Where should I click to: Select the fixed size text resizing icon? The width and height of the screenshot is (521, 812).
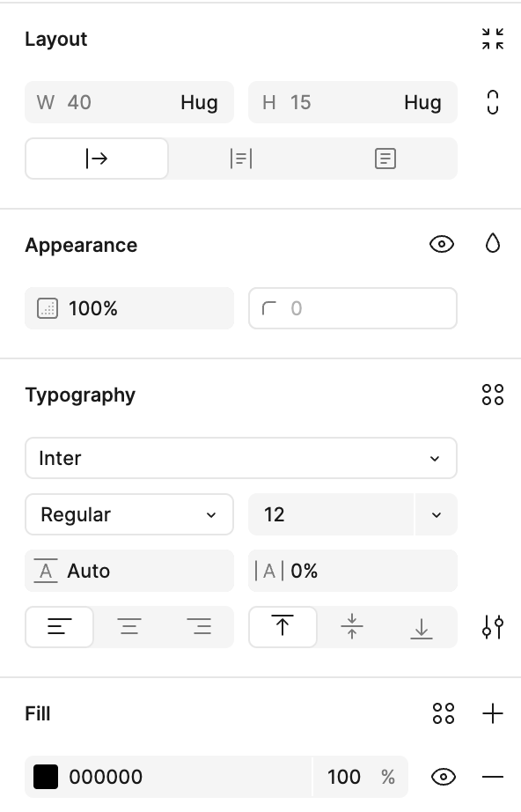click(x=385, y=159)
